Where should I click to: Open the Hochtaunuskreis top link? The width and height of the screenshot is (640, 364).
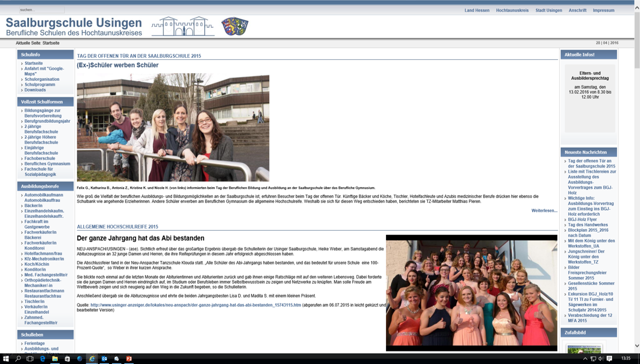[x=512, y=10]
